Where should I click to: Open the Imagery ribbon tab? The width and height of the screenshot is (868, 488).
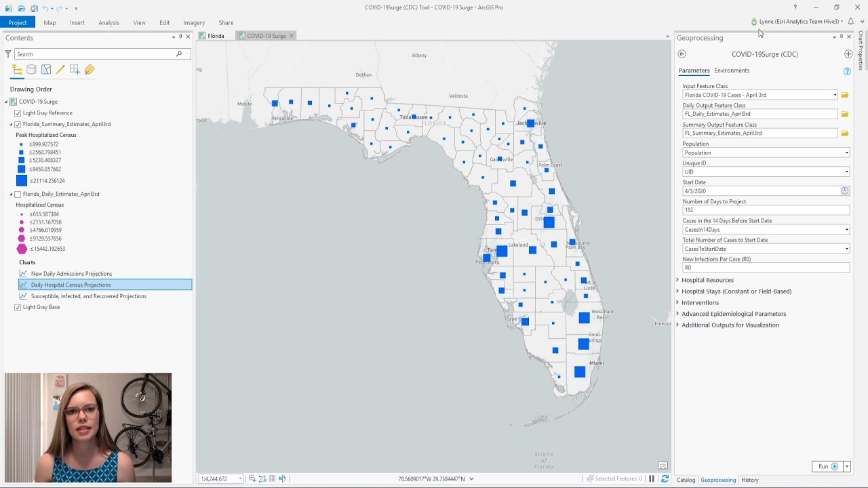(x=194, y=22)
